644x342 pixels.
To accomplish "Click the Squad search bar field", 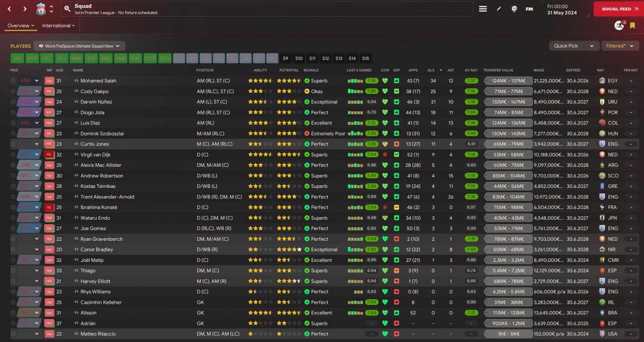I will click(x=267, y=9).
